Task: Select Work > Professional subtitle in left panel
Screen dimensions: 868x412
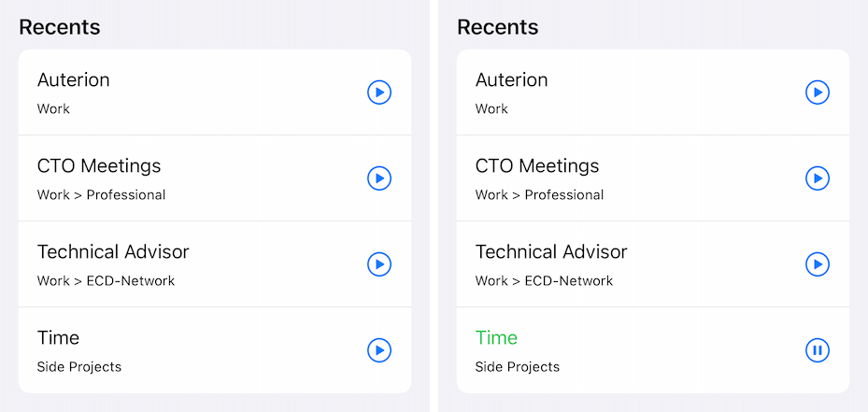Action: tap(101, 195)
